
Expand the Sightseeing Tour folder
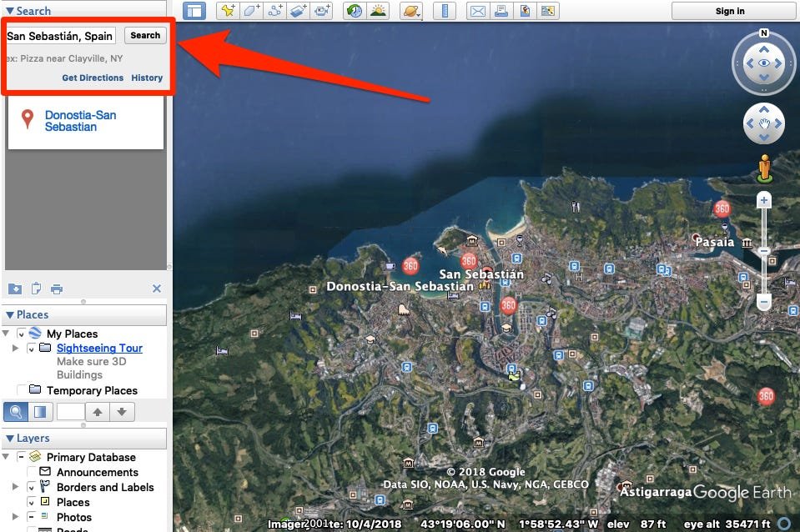coord(15,348)
